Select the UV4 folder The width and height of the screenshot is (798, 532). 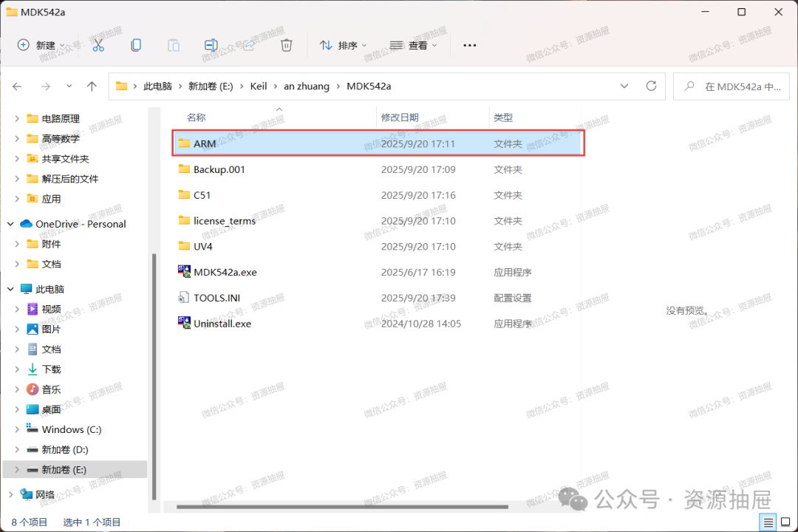[x=378, y=246]
